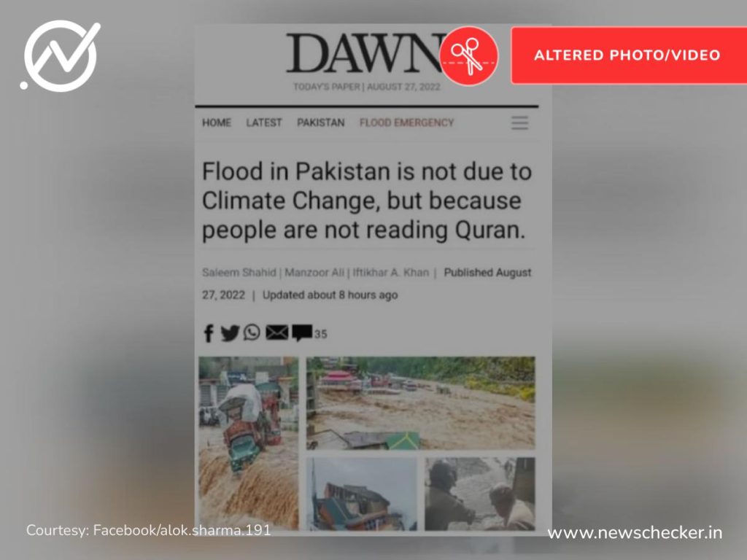Click the Facebook share icon

pyautogui.click(x=209, y=333)
